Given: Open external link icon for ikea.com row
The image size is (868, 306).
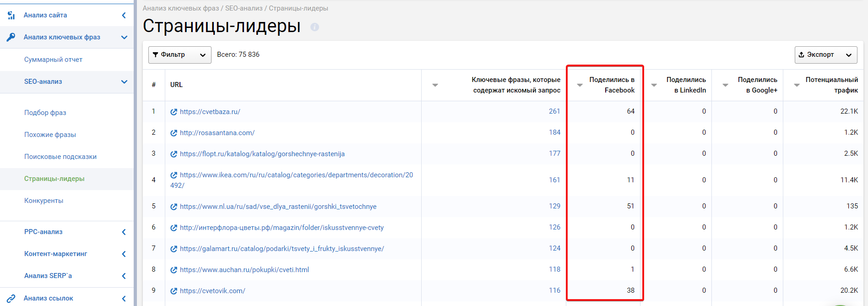Looking at the screenshot, I should tap(174, 175).
